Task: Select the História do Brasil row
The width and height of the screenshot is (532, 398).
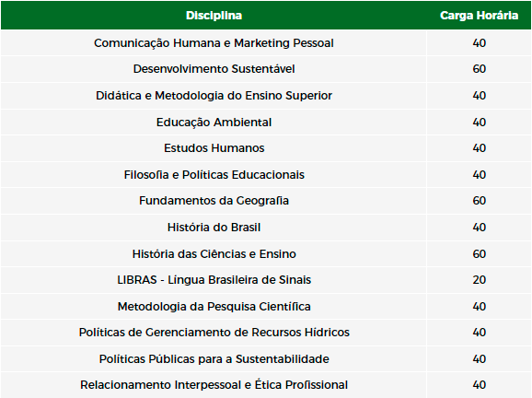Action: point(266,228)
